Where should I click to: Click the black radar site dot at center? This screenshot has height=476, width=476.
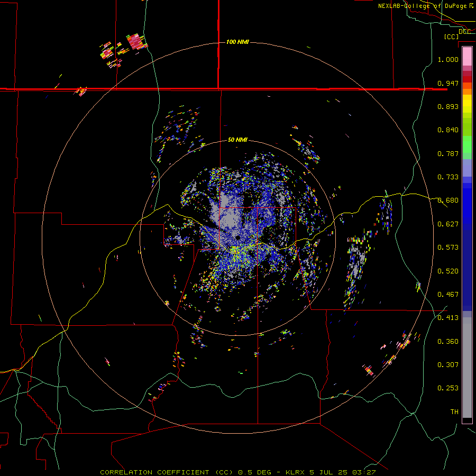[237, 237]
